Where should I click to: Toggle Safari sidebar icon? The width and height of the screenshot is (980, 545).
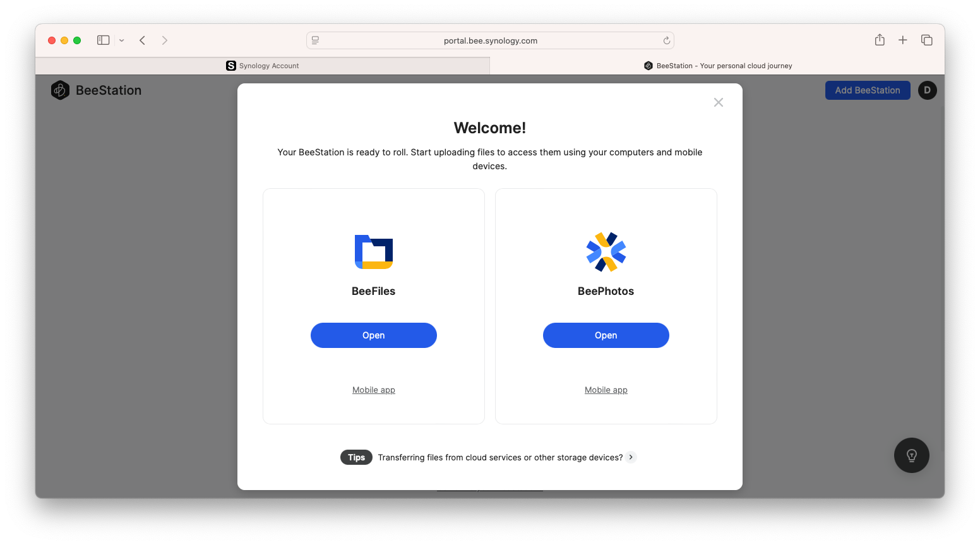(x=104, y=40)
